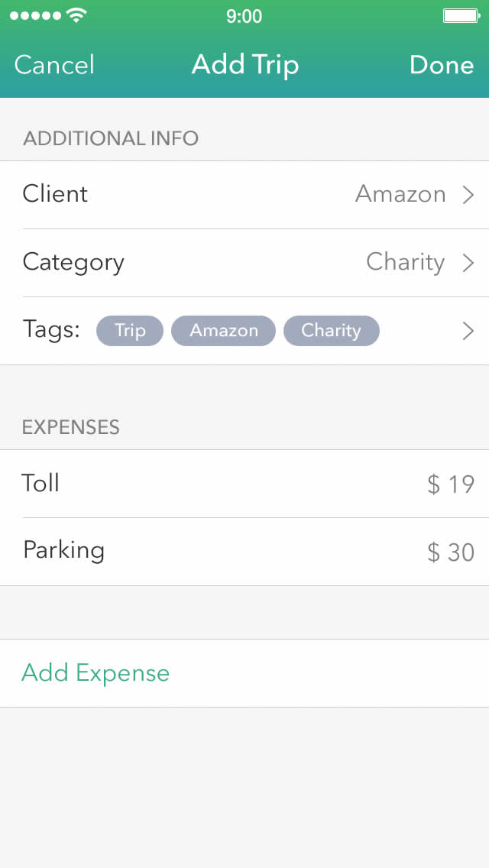
Task: Select the Charity tag pill
Action: (331, 331)
